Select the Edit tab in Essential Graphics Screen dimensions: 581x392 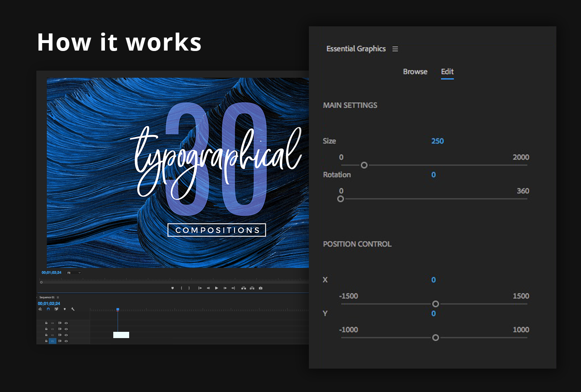447,71
